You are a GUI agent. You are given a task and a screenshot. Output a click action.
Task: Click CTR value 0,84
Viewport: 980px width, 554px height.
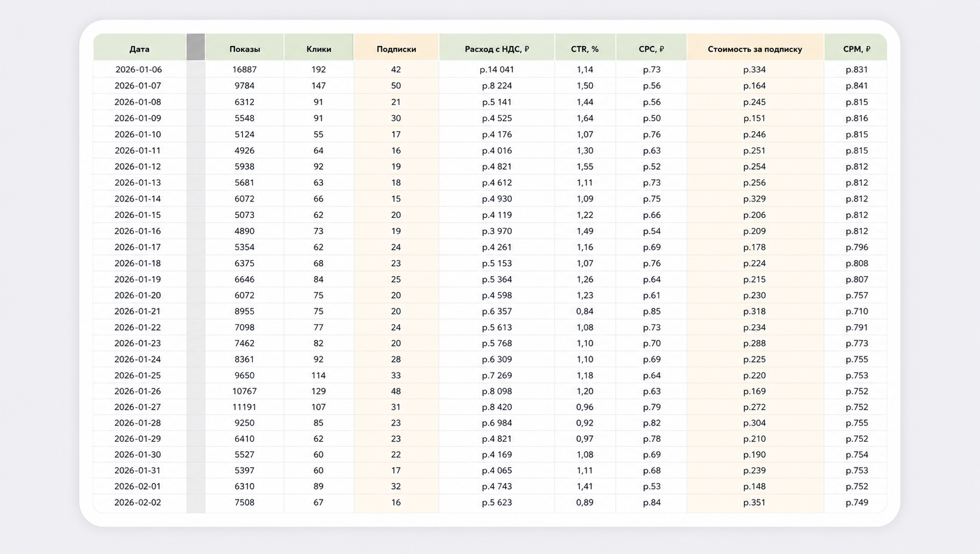585,311
